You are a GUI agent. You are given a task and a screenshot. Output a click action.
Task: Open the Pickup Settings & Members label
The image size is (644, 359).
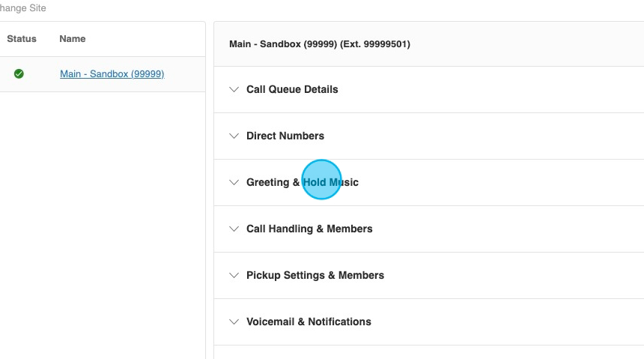coord(315,275)
